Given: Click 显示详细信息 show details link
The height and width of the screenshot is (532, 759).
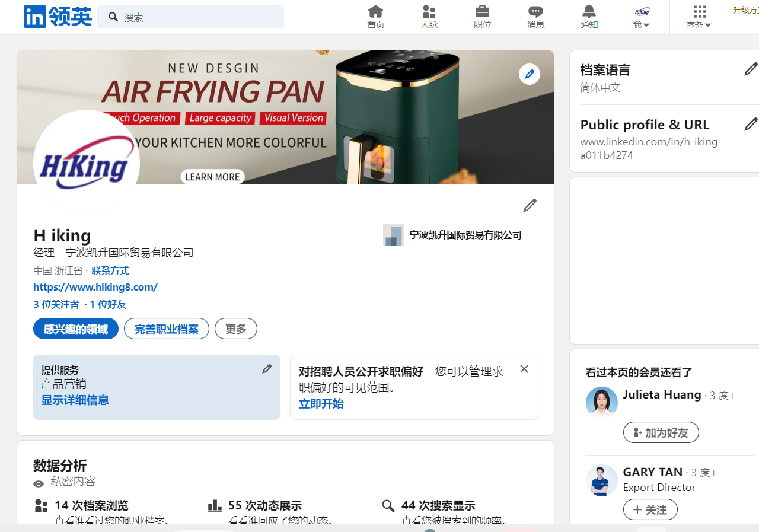Looking at the screenshot, I should point(75,400).
